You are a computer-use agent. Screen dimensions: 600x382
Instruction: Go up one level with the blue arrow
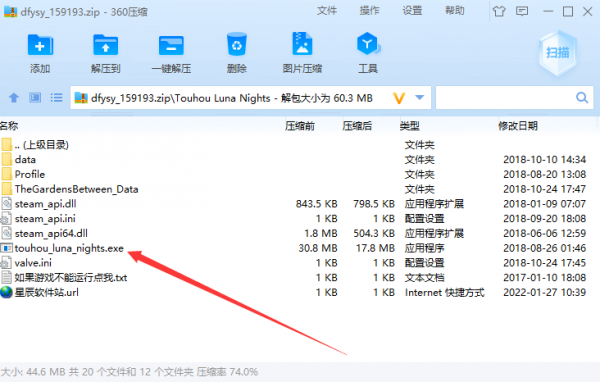click(x=14, y=98)
